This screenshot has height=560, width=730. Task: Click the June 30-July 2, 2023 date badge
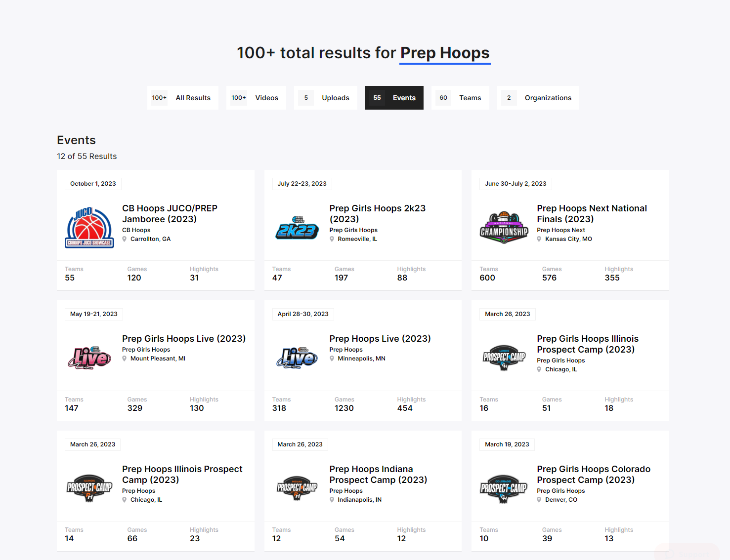click(515, 184)
